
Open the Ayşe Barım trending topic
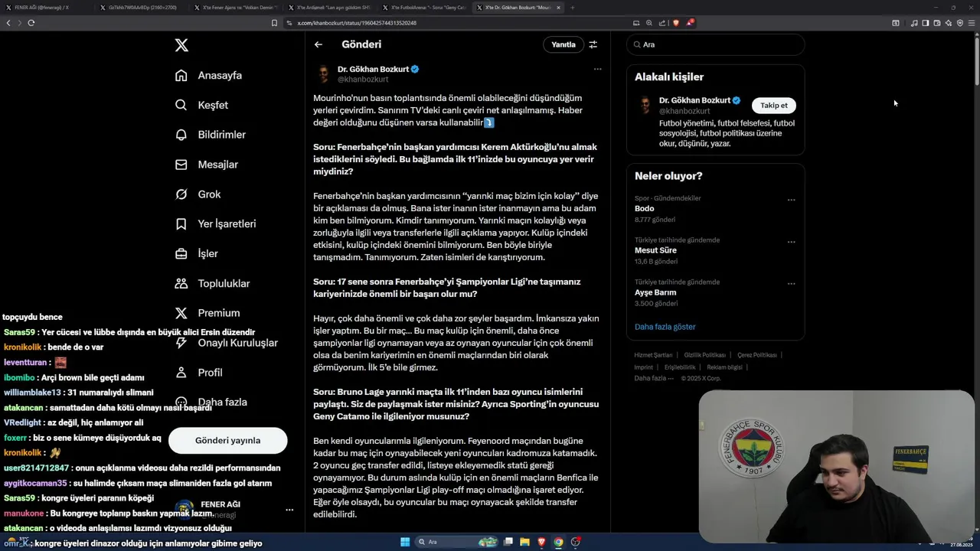(655, 292)
